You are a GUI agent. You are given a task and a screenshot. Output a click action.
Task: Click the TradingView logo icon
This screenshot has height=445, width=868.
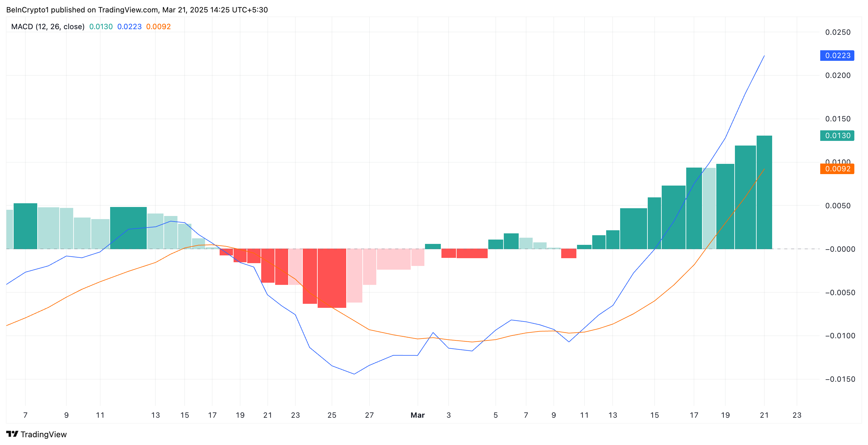(x=12, y=434)
